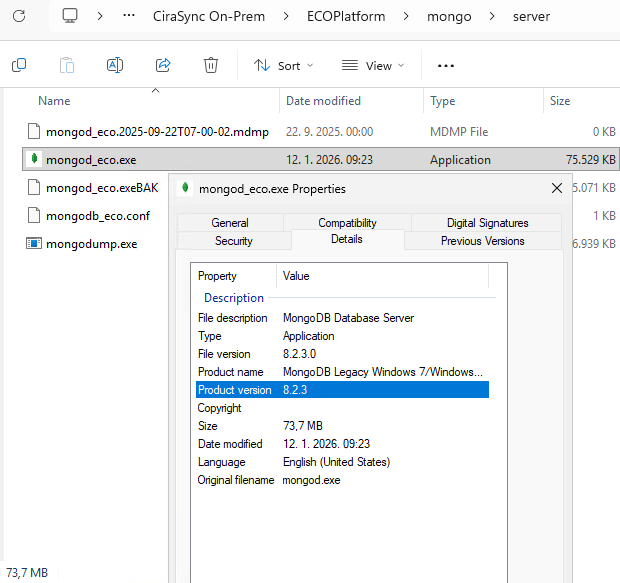Image resolution: width=620 pixels, height=583 pixels.
Task: Click the Rename icon in toolbar
Action: (x=115, y=65)
